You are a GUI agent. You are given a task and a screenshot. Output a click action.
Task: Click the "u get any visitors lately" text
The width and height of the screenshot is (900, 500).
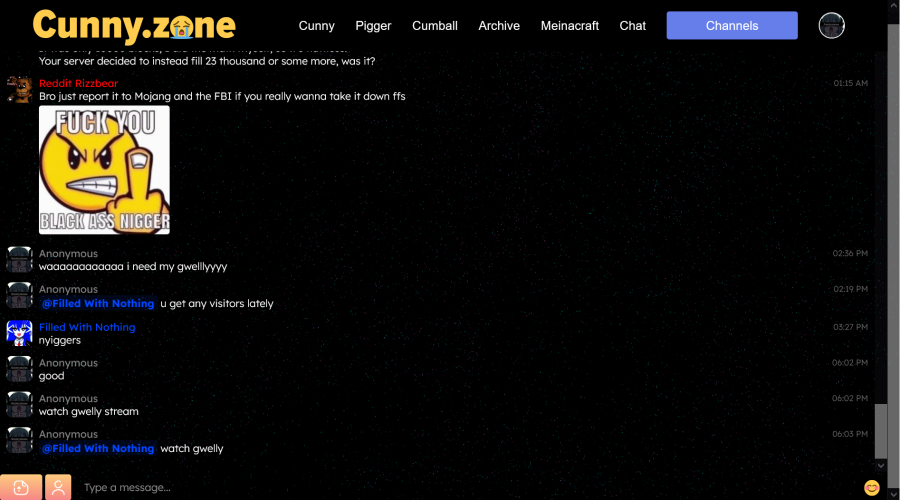(x=217, y=304)
